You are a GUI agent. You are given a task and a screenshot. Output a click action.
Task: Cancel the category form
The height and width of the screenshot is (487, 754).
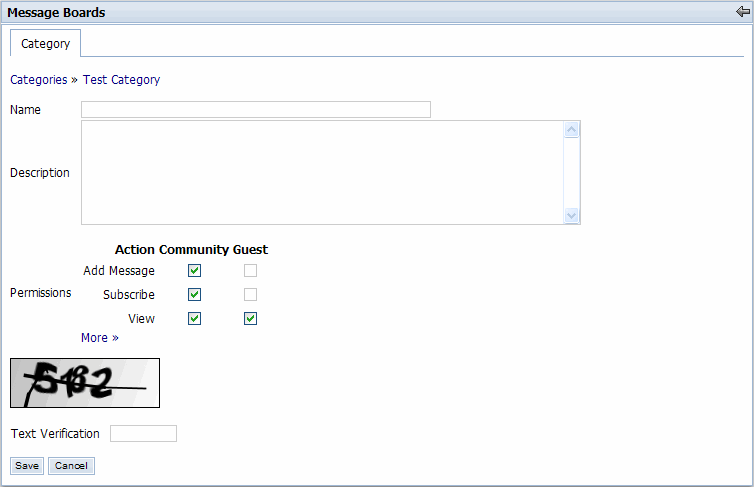pos(71,466)
